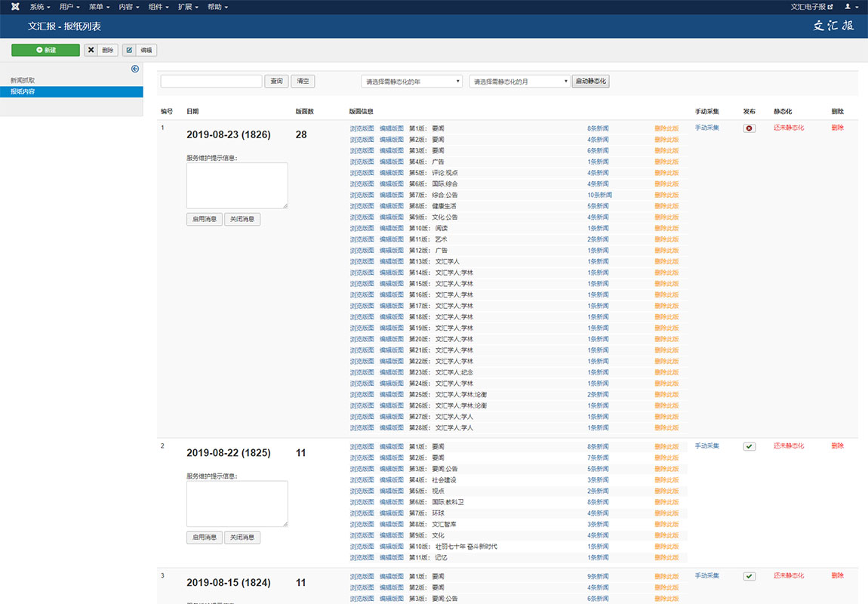
Task: Click 手动采集 link for 2019-08-23 issue
Action: point(706,128)
